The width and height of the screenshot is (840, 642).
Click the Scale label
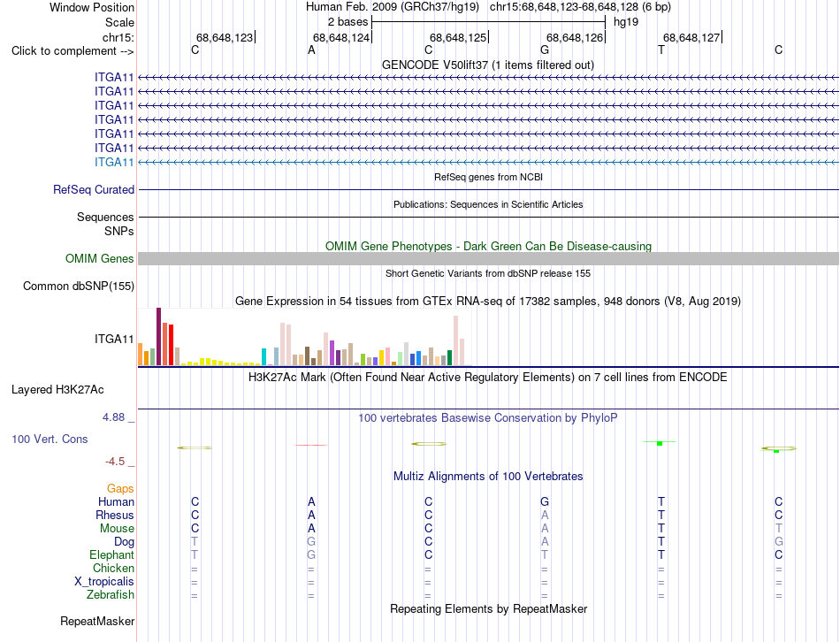[x=120, y=22]
